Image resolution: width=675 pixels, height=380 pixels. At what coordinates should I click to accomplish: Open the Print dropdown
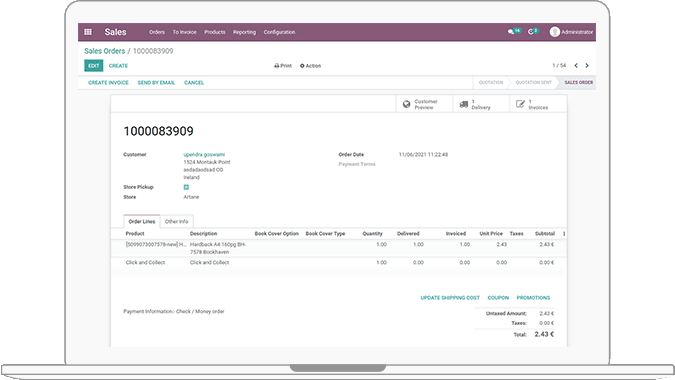(283, 66)
